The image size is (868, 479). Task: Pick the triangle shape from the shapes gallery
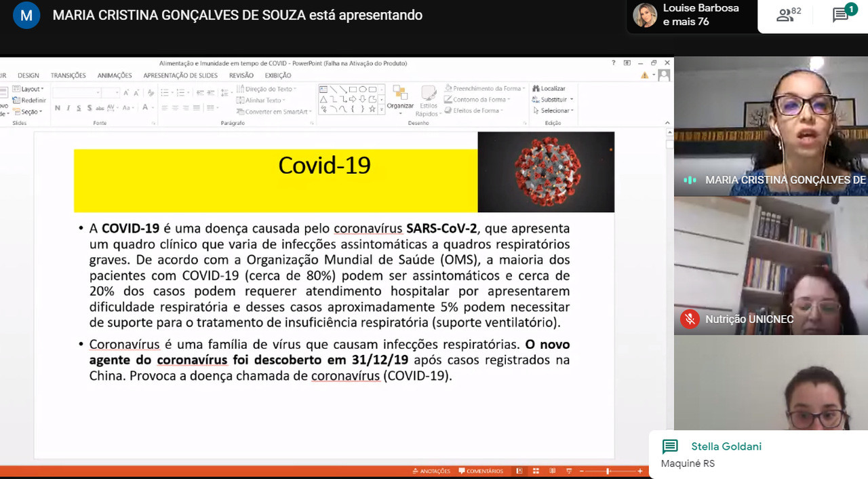click(x=323, y=99)
